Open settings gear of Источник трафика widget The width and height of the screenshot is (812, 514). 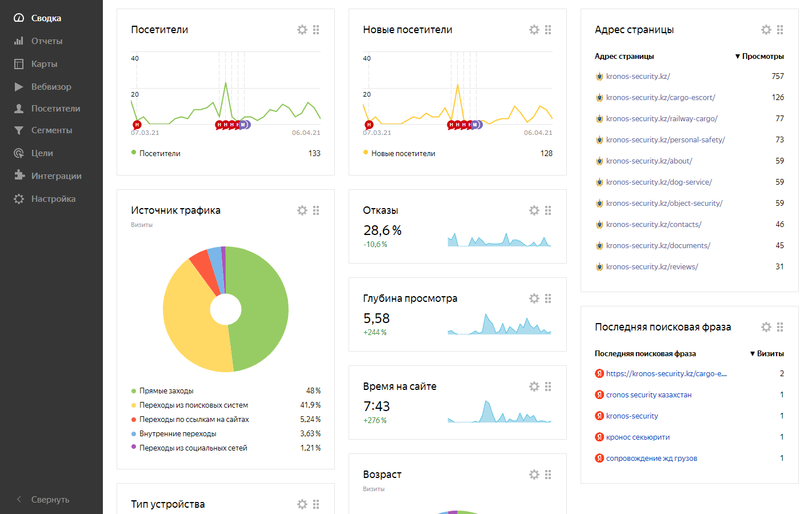(302, 210)
